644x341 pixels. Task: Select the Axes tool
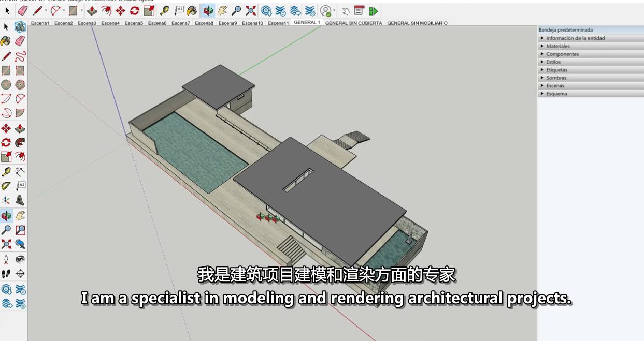6,200
